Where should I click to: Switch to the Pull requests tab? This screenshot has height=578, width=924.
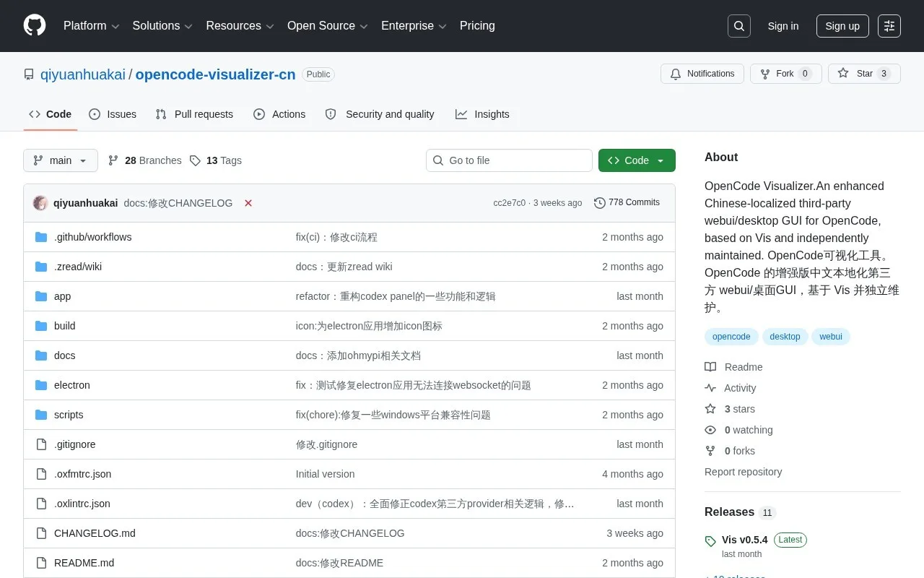pos(195,114)
